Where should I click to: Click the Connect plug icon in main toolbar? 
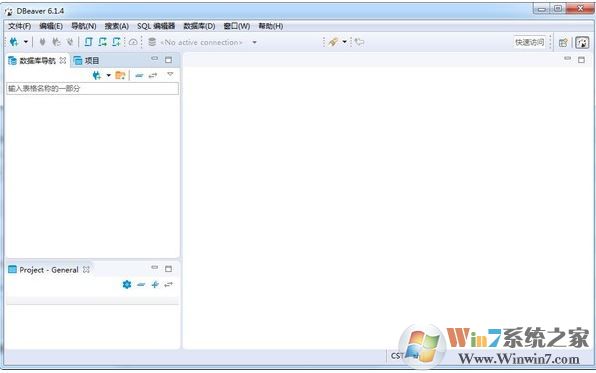tap(43, 42)
